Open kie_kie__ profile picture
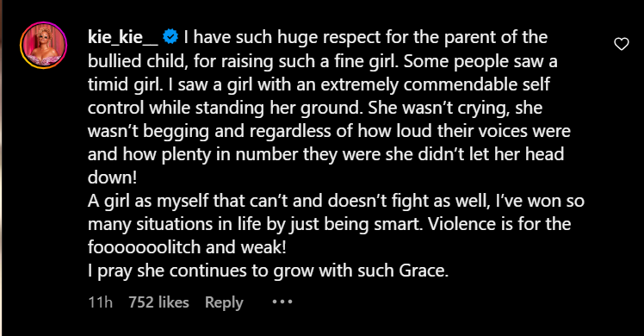This screenshot has height=336, width=644. click(x=43, y=45)
